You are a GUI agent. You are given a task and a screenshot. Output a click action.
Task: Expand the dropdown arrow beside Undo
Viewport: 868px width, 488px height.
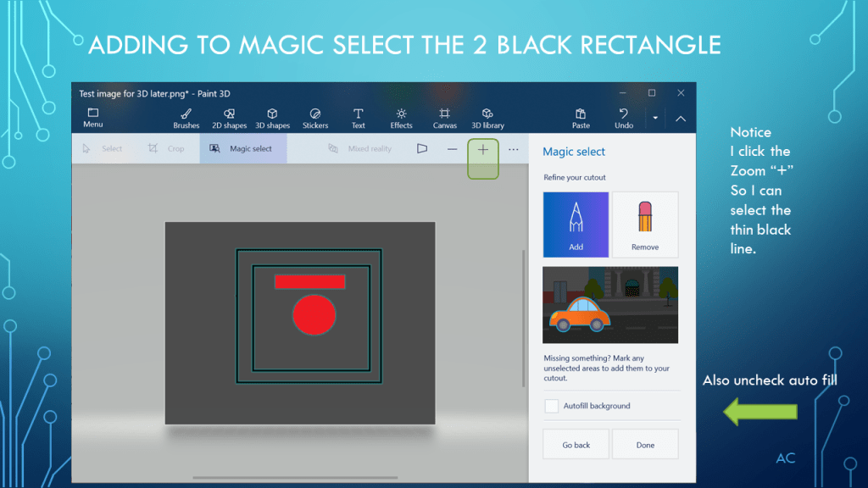655,118
